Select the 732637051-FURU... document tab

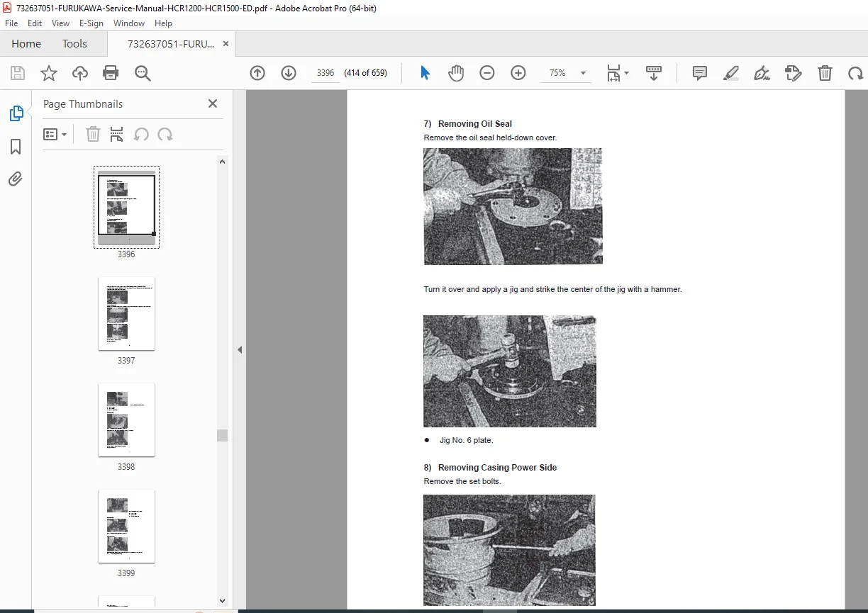point(170,44)
